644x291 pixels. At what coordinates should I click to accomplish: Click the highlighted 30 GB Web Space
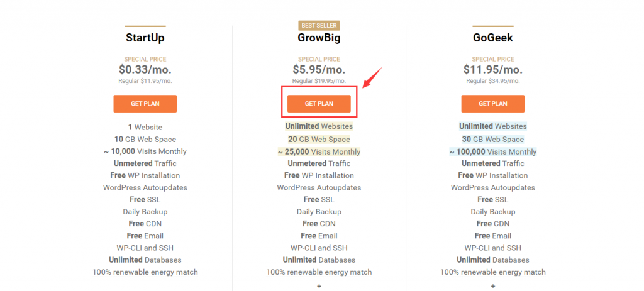pyautogui.click(x=492, y=139)
